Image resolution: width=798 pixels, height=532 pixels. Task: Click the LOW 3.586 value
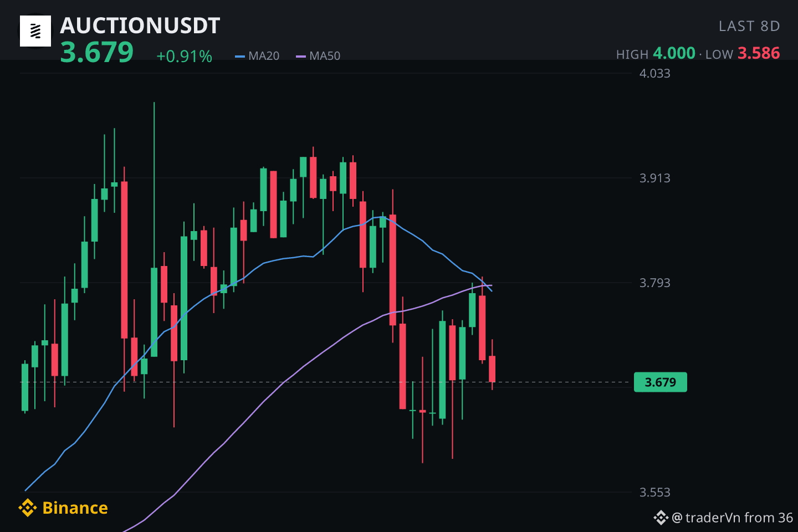[x=759, y=53]
